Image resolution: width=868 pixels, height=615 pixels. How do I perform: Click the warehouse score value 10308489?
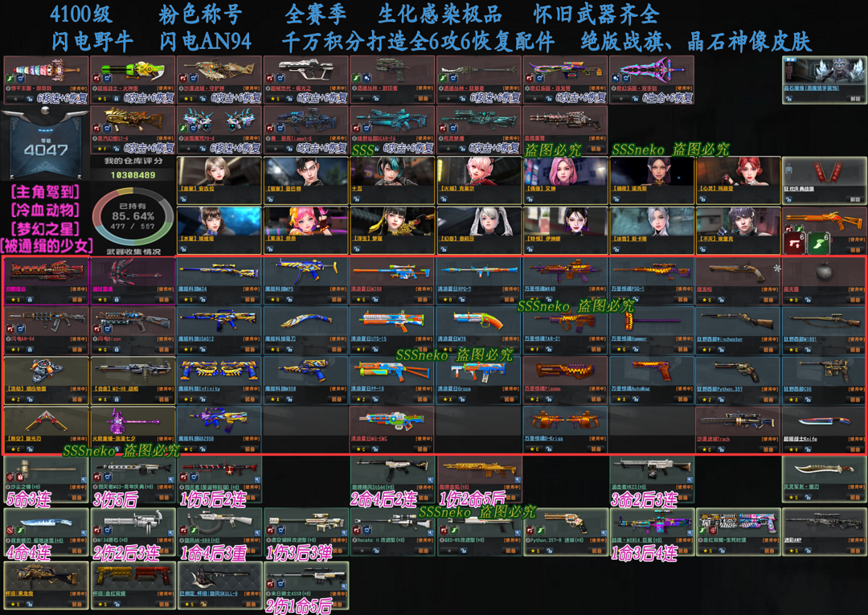click(x=133, y=175)
